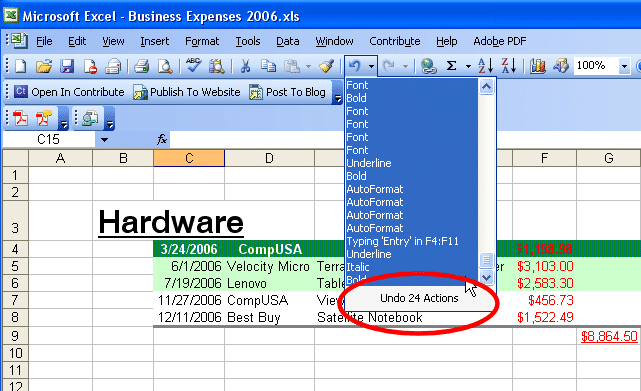Select row 9 header

pyautogui.click(x=15, y=336)
